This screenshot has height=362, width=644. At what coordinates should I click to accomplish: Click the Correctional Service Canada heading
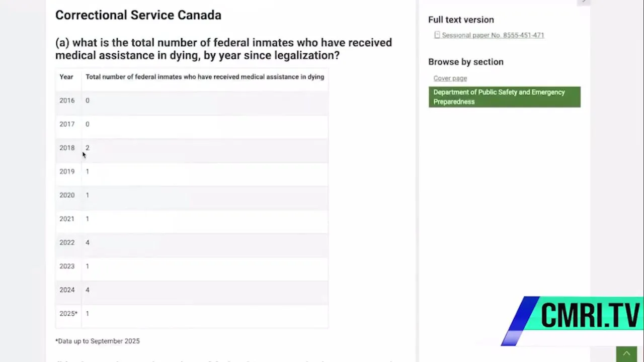[138, 15]
